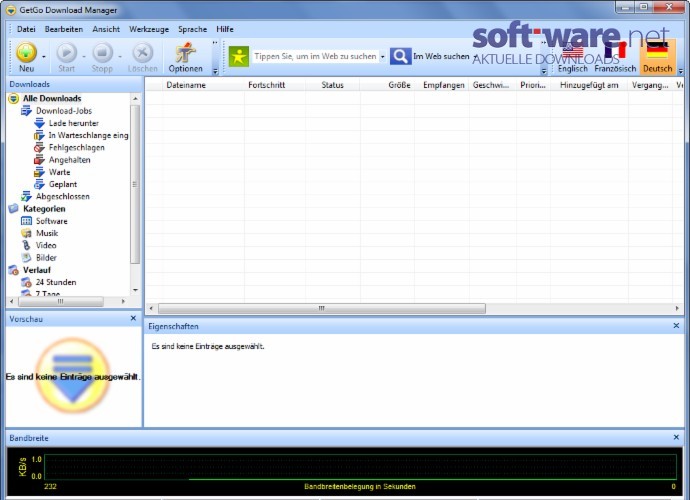Viewport: 690px width, 500px height.
Task: Open the Datei menu
Action: click(x=26, y=29)
